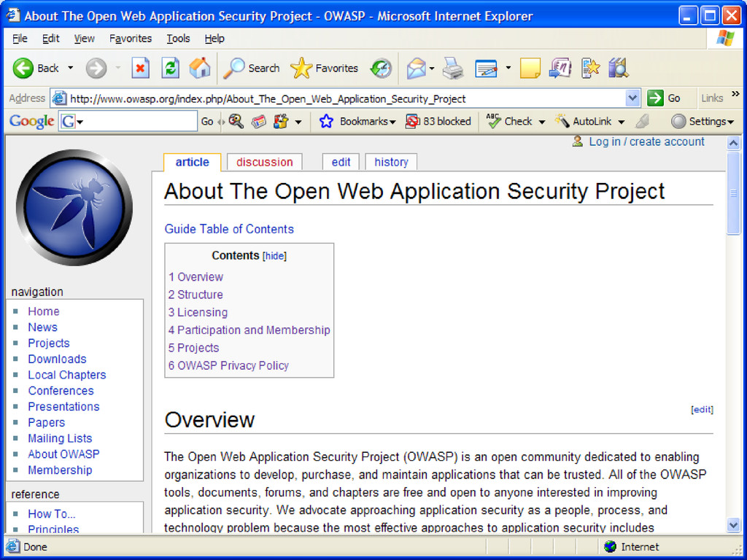
Task: Jump to 3 Licensing in contents
Action: click(198, 312)
